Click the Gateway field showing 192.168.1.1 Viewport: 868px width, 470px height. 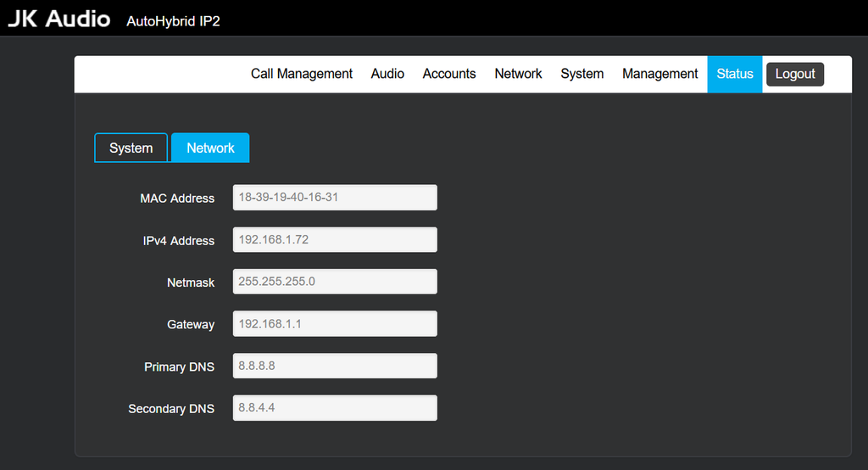(335, 324)
